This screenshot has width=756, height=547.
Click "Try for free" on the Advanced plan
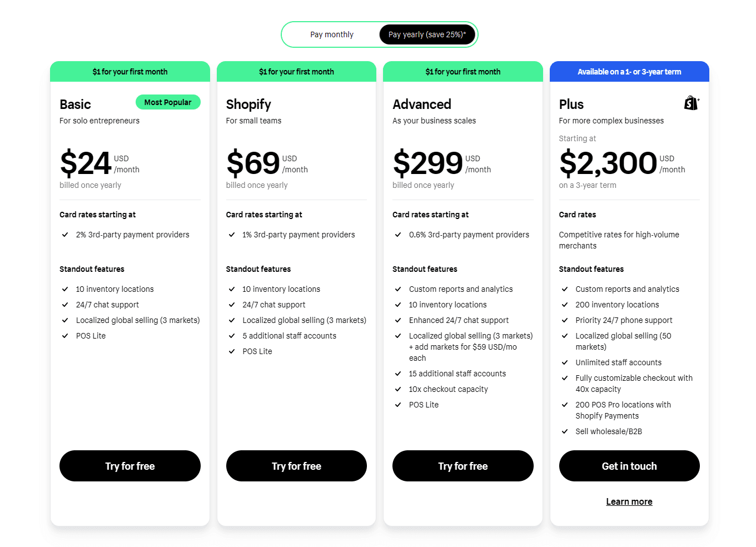point(462,466)
